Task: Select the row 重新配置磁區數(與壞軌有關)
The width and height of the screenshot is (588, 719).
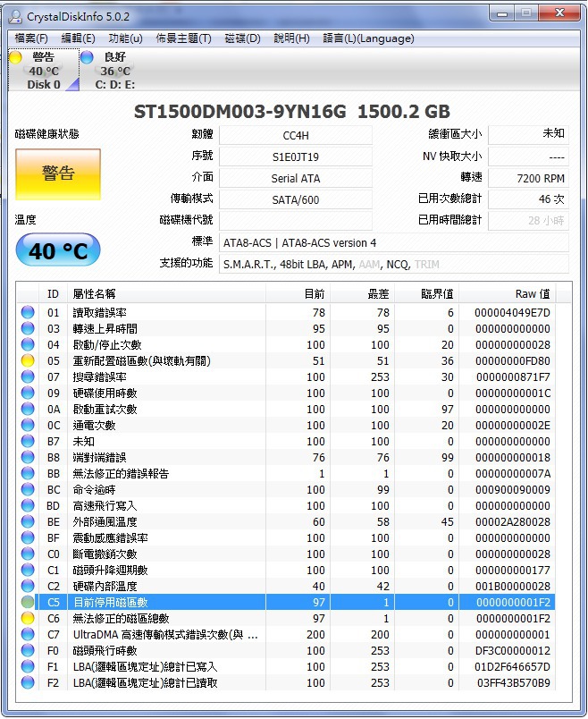Action: tap(287, 361)
